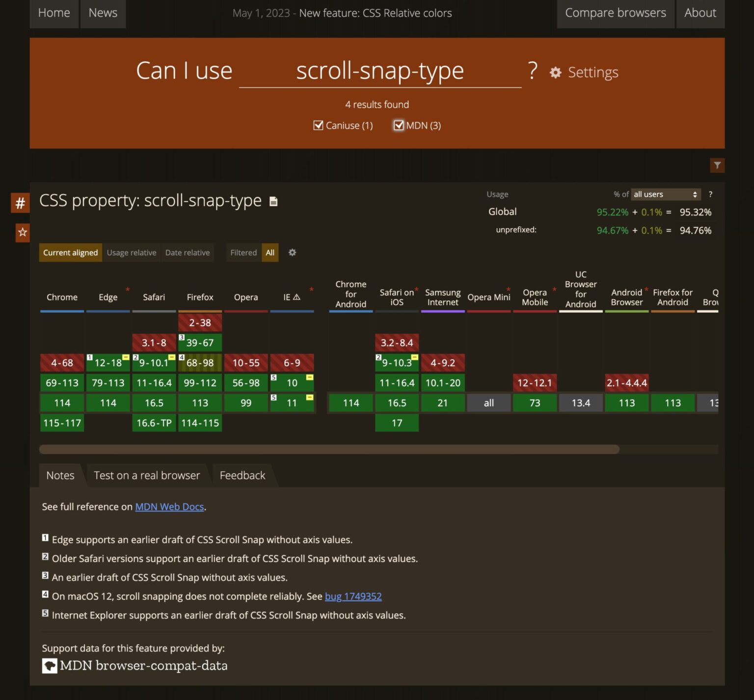Toggle the All browsers filter
This screenshot has width=754, height=700.
pos(270,252)
